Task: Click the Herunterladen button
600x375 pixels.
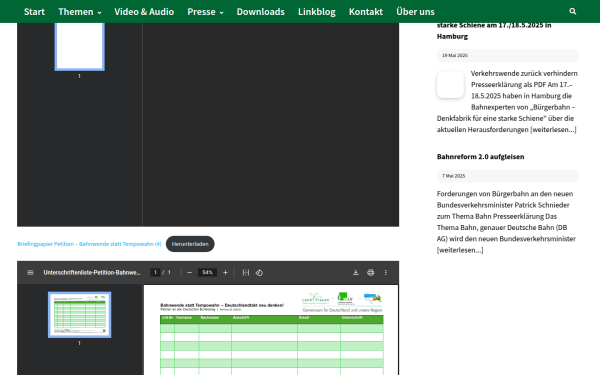Action: (190, 244)
